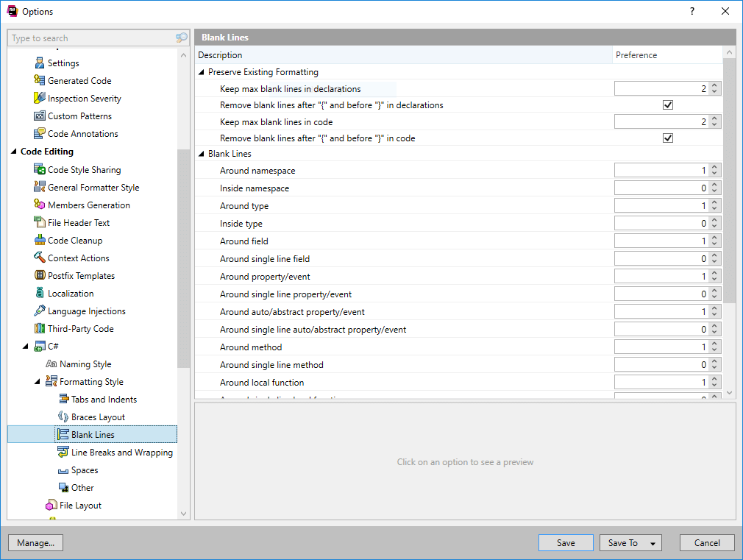Click the Manage... button
Viewport: 743px width, 560px height.
pyautogui.click(x=35, y=543)
